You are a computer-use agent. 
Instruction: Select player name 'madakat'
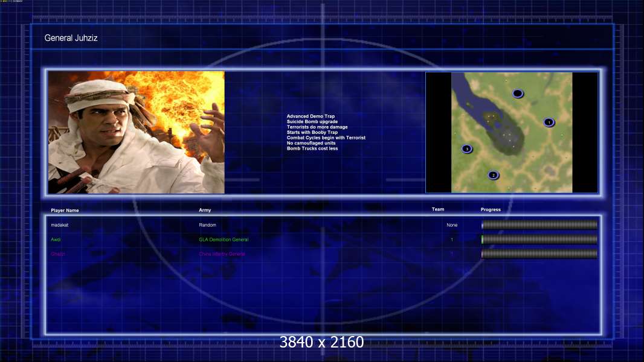60,225
